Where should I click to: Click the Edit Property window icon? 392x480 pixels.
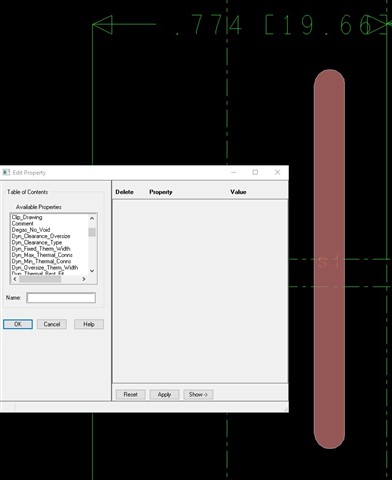click(x=6, y=172)
